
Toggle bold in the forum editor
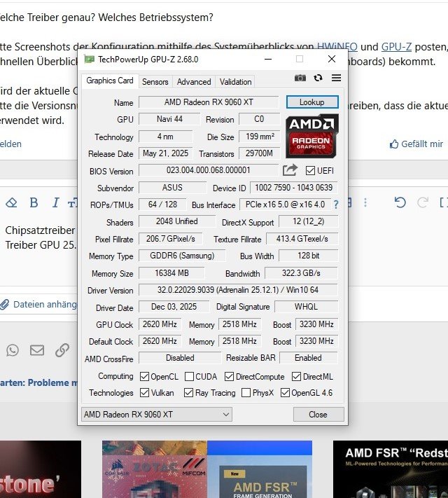(x=34, y=202)
